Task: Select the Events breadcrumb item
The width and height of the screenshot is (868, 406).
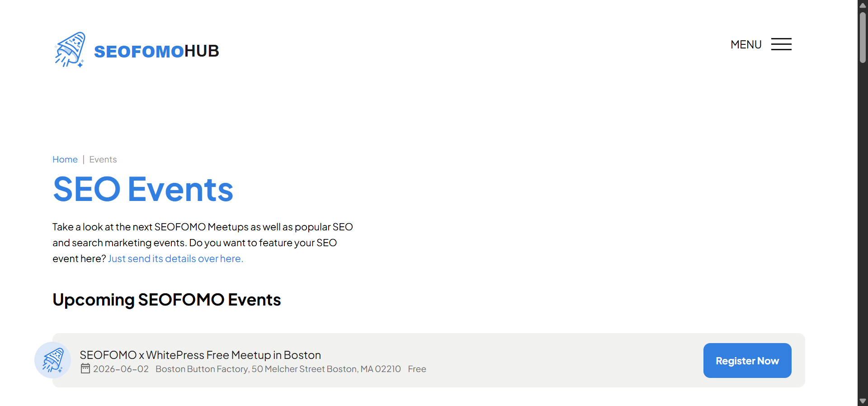Action: (103, 159)
